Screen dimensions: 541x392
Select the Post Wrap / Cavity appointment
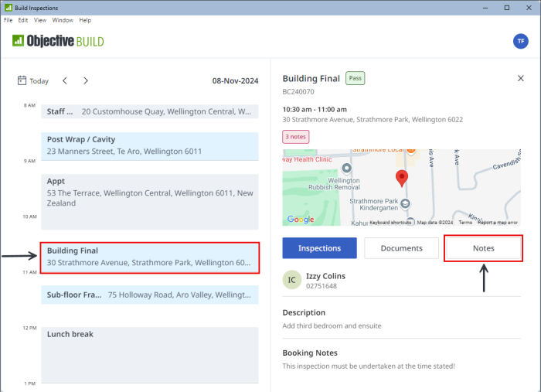(150, 145)
